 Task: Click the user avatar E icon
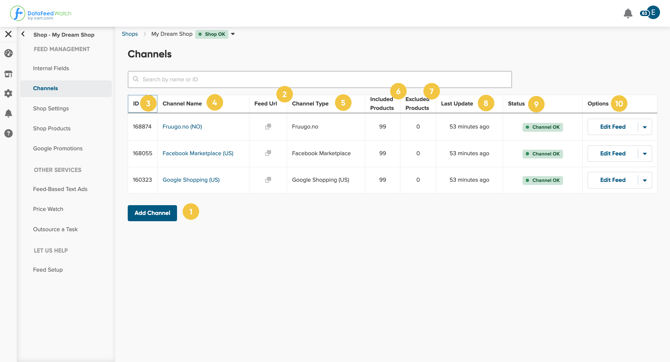[x=652, y=12]
